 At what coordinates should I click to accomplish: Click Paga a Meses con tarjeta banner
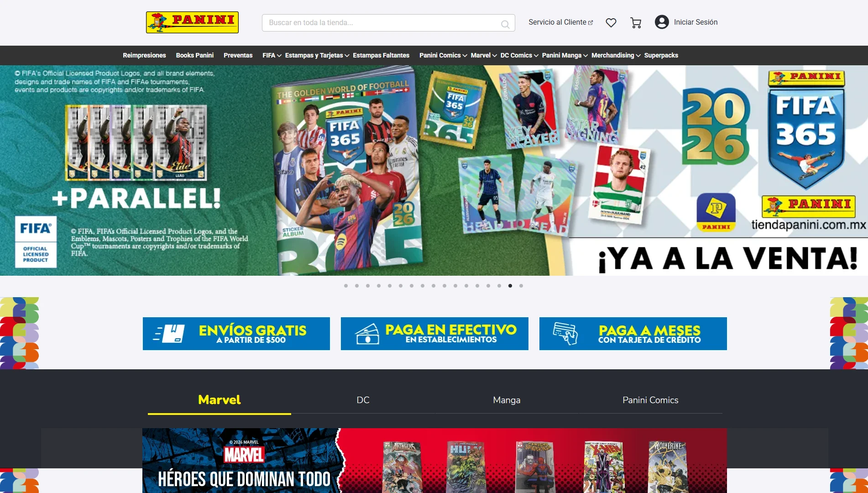(633, 334)
